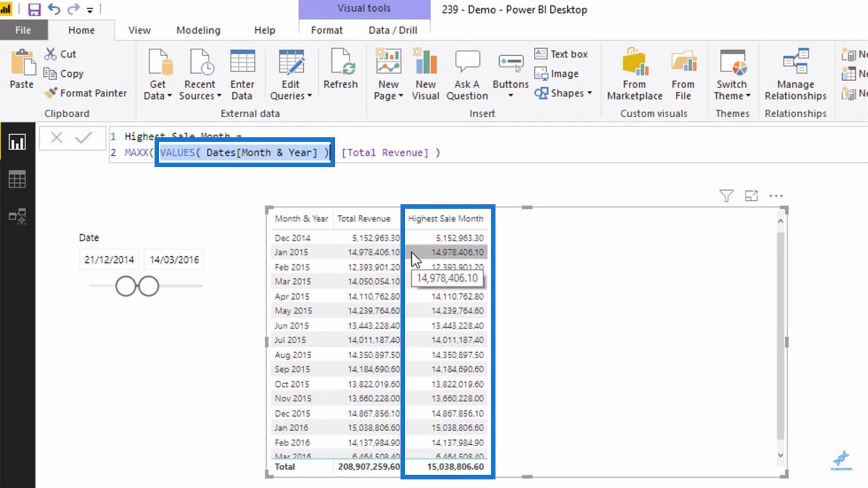The width and height of the screenshot is (868, 488).
Task: Open Quick Access Toolbar customize arrow
Action: [x=89, y=10]
